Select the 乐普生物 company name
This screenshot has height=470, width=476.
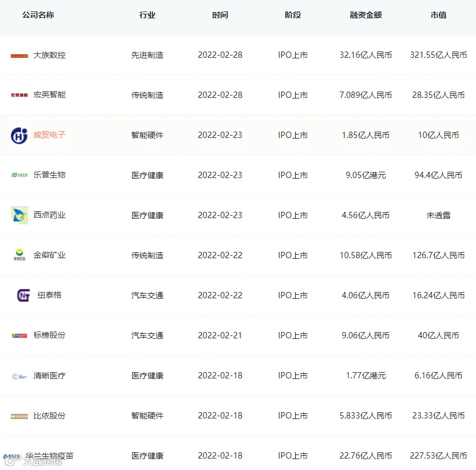pos(49,175)
